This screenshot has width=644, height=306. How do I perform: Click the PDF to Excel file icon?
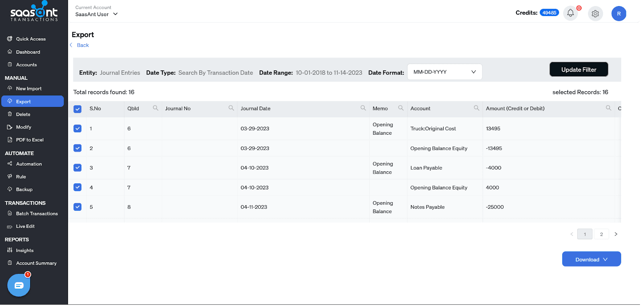coord(10,140)
